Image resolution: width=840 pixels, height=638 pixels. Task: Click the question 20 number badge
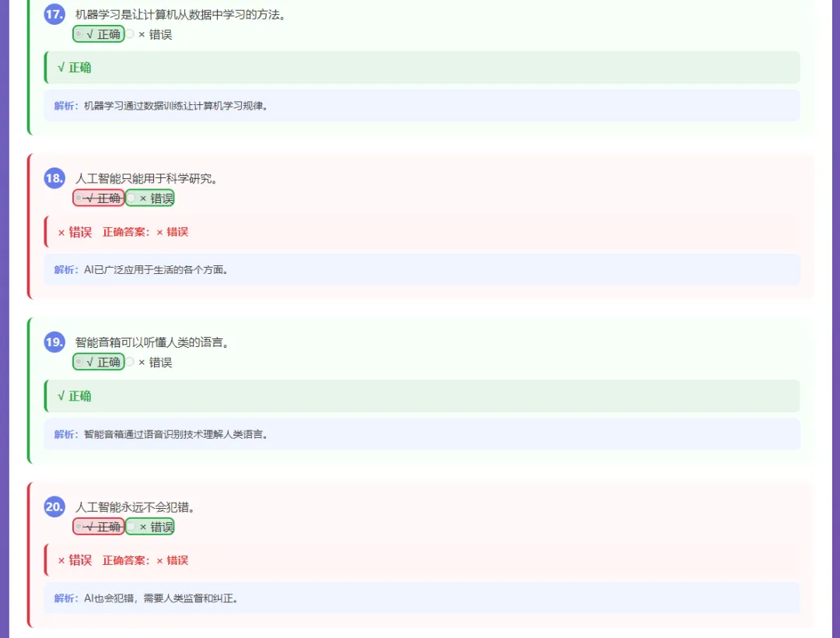coord(54,507)
